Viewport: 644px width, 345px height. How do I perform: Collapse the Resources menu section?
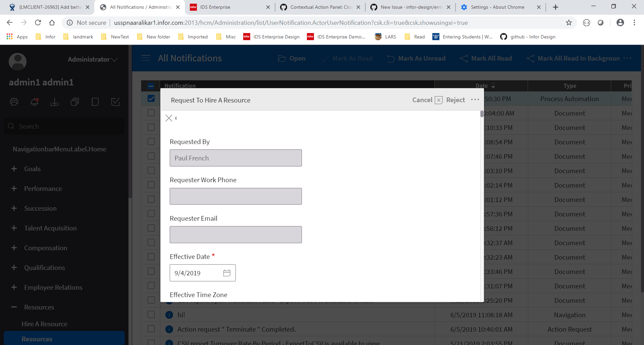click(14, 307)
